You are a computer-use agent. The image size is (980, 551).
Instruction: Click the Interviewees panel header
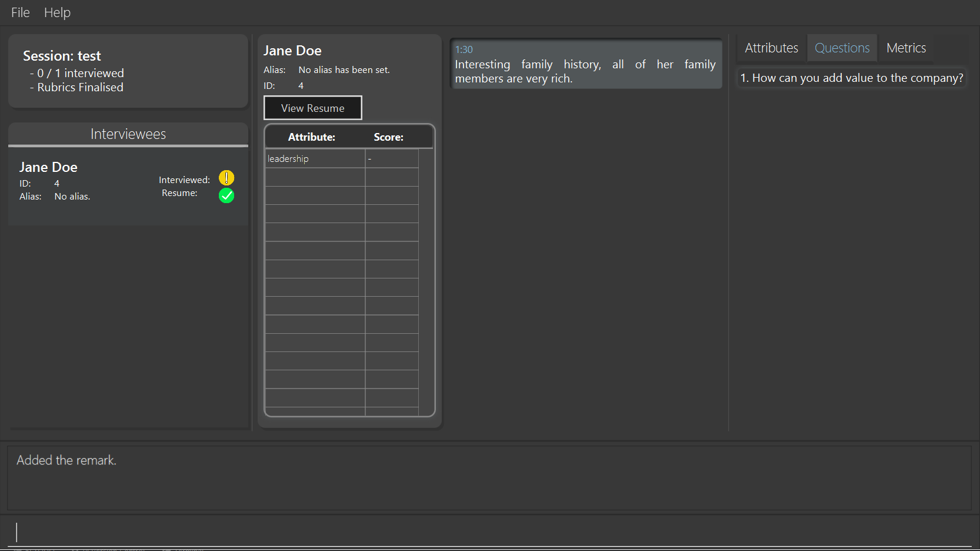pyautogui.click(x=128, y=134)
